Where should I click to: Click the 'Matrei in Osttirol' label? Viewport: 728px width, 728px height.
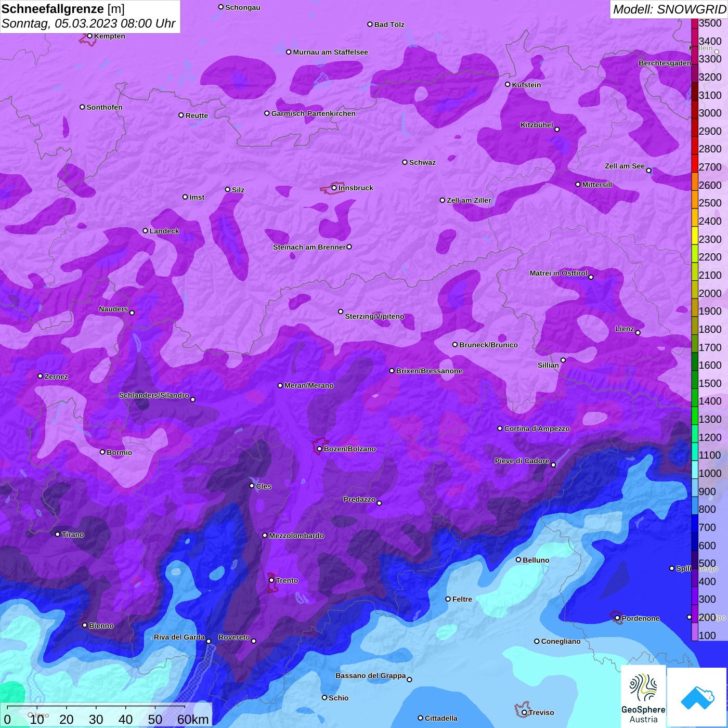click(x=558, y=273)
